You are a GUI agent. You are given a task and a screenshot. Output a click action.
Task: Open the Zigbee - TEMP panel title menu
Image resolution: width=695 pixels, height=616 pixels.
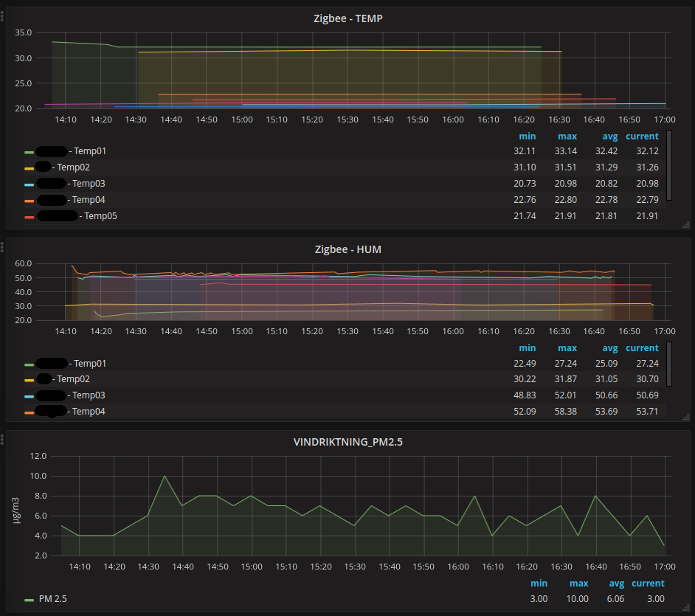[347, 18]
